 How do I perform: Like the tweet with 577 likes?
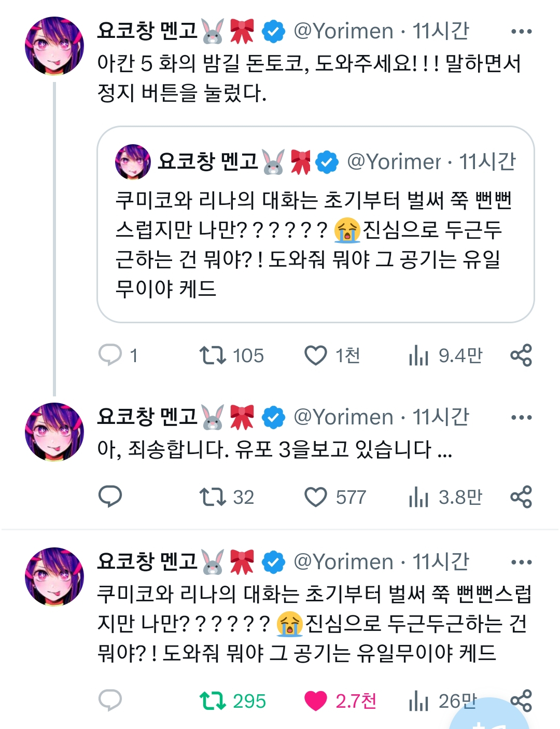click(x=316, y=497)
